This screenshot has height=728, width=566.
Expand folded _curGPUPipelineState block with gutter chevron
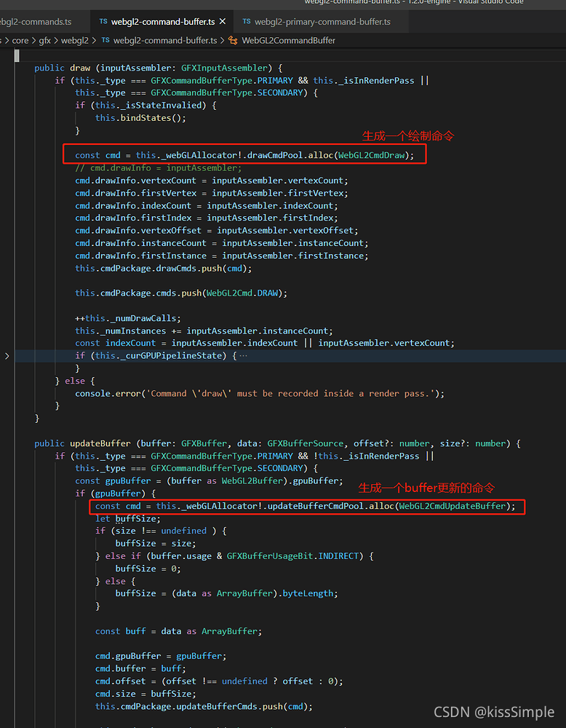pos(7,356)
